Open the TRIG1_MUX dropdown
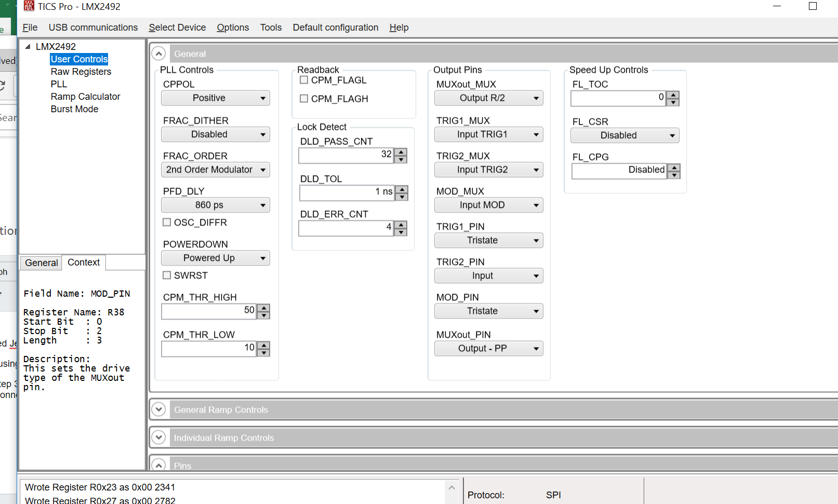Screen dimensions: 838x504 tap(489, 135)
